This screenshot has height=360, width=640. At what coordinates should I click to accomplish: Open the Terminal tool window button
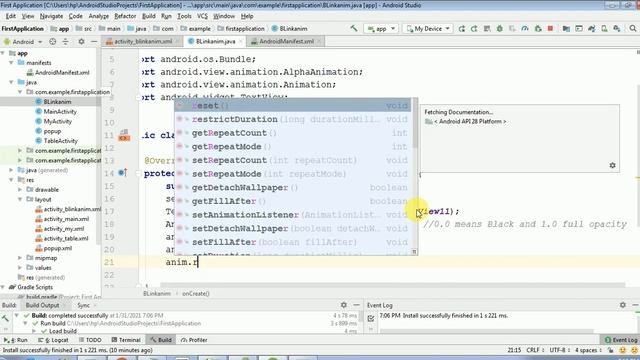tap(127, 340)
